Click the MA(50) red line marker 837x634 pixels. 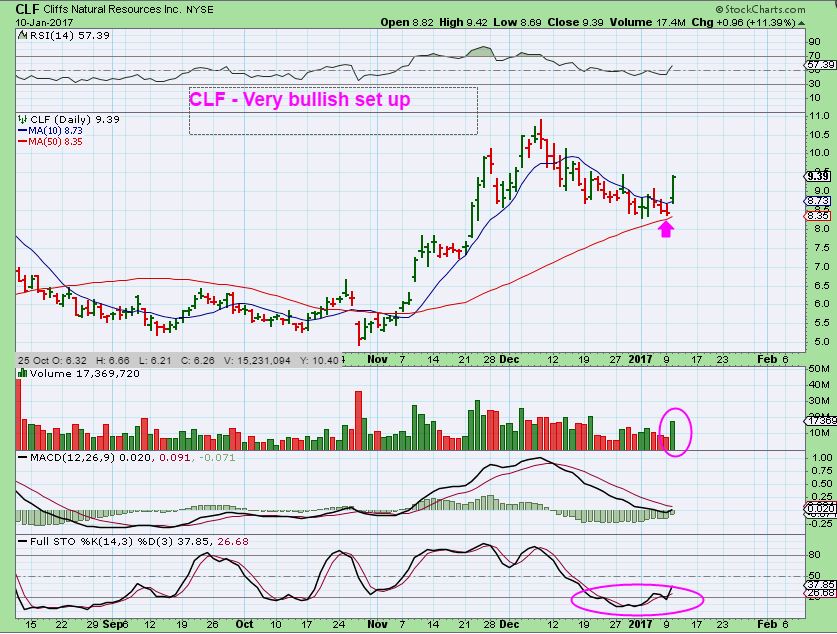(x=22, y=141)
